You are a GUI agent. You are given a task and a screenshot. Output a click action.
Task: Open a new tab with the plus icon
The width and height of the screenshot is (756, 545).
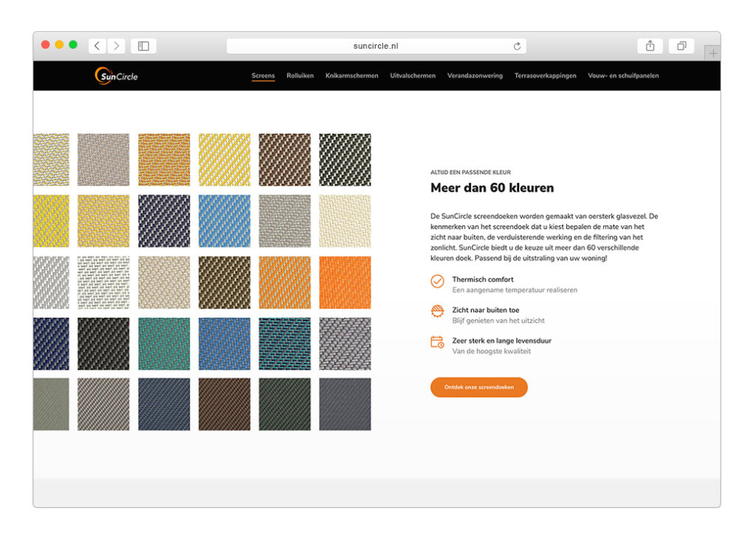tap(712, 53)
